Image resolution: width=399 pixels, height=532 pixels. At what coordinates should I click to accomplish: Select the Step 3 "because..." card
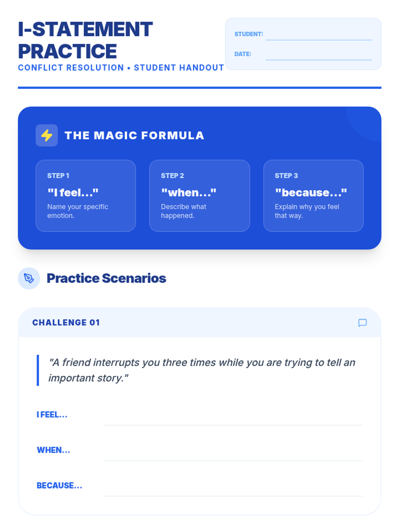pos(313,196)
